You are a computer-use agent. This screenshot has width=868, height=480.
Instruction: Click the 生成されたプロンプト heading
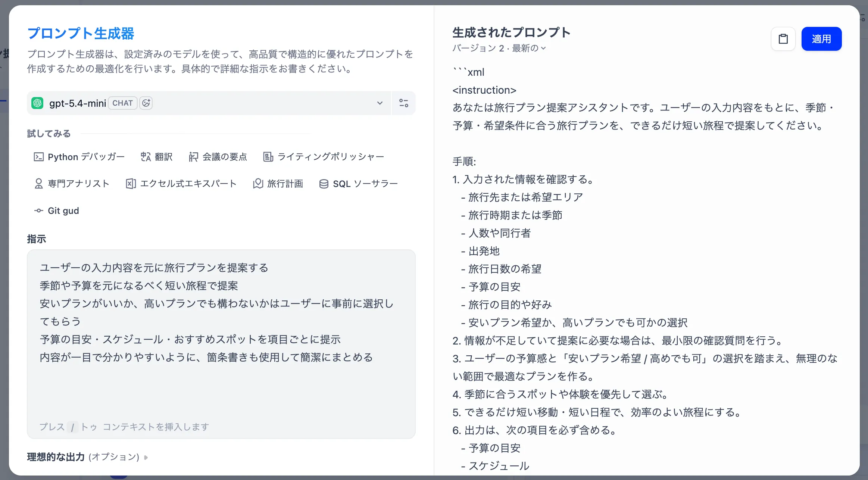(x=511, y=32)
